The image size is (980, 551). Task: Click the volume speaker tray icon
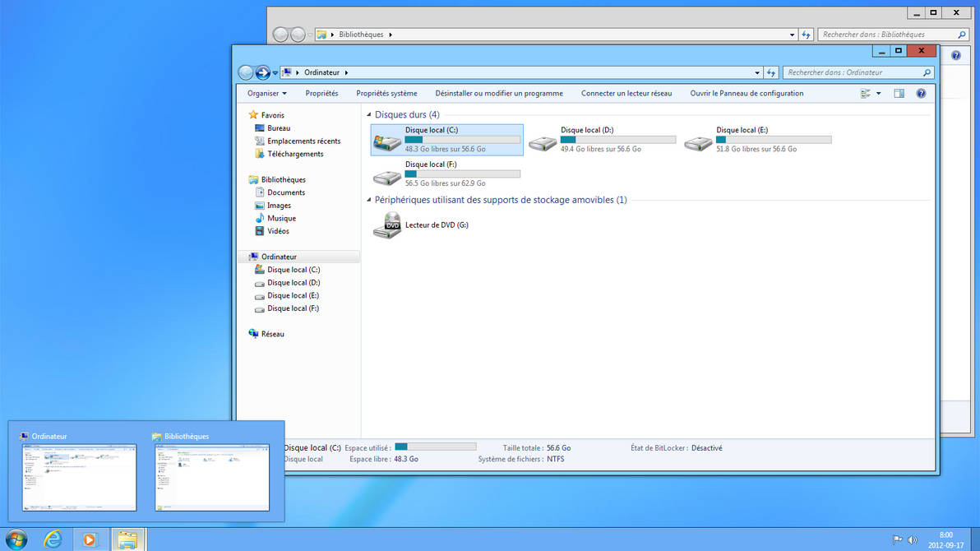tap(912, 540)
